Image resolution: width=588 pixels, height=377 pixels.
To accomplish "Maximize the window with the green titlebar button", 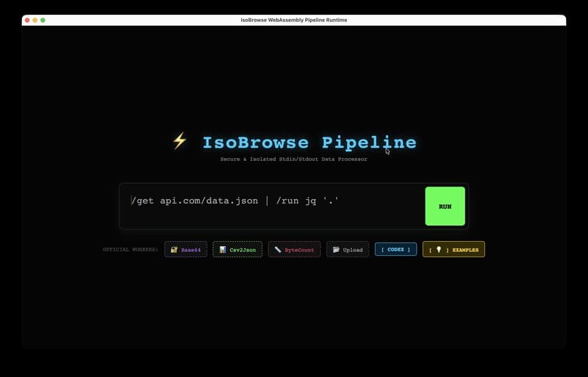I will point(43,21).
